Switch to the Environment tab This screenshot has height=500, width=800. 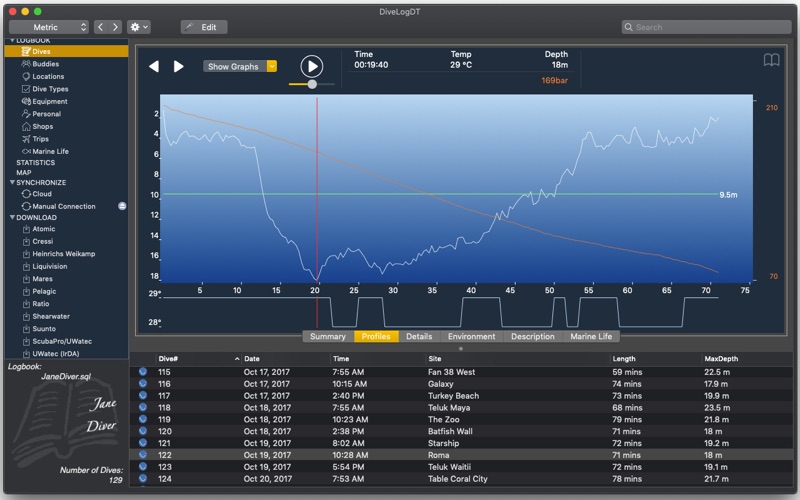pos(471,336)
